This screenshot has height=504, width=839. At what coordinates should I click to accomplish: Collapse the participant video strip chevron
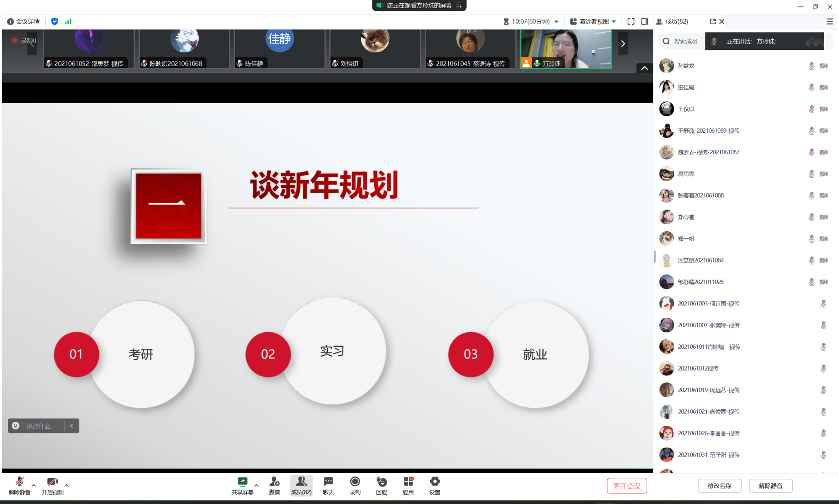644,68
